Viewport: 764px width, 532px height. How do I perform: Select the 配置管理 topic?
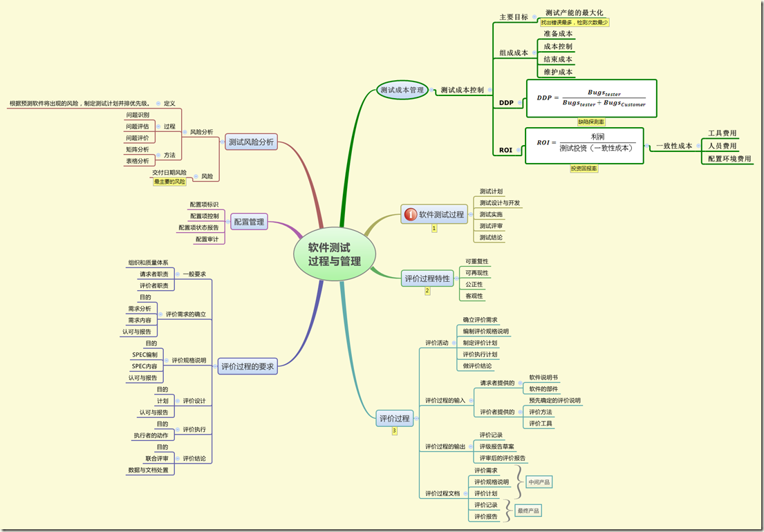tap(249, 222)
